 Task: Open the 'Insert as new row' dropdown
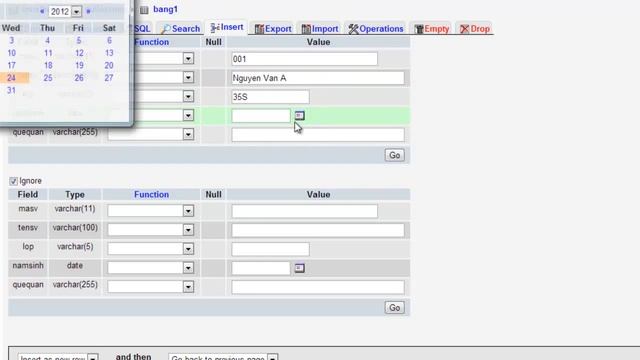click(x=58, y=357)
